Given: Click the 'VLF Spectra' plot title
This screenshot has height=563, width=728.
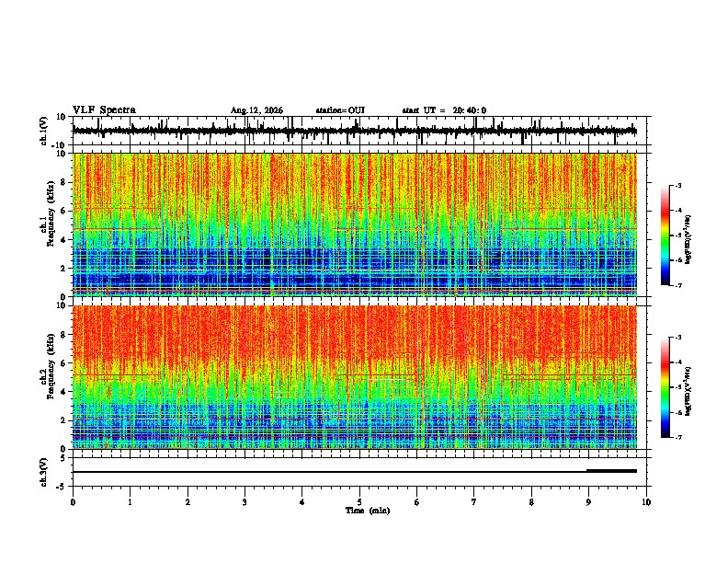Looking at the screenshot, I should pos(104,110).
